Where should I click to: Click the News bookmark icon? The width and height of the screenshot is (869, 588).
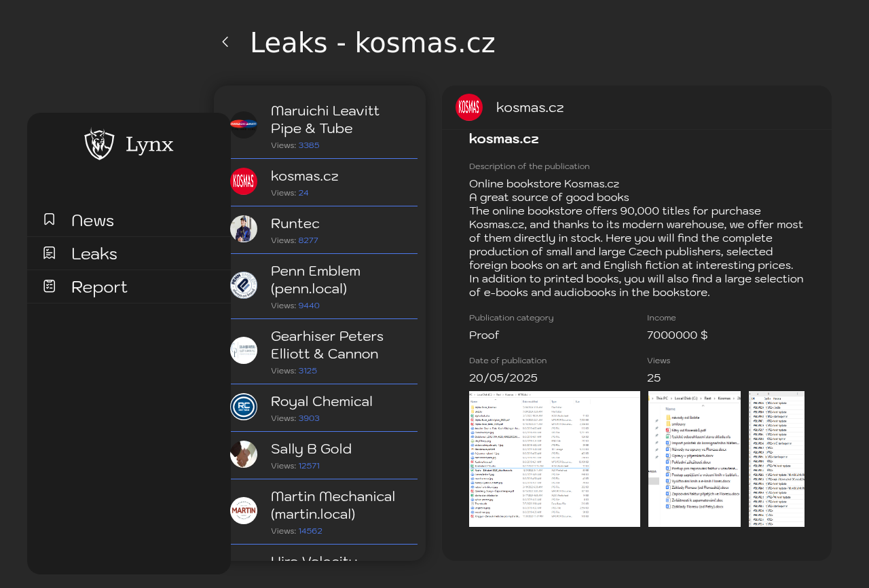(x=49, y=219)
